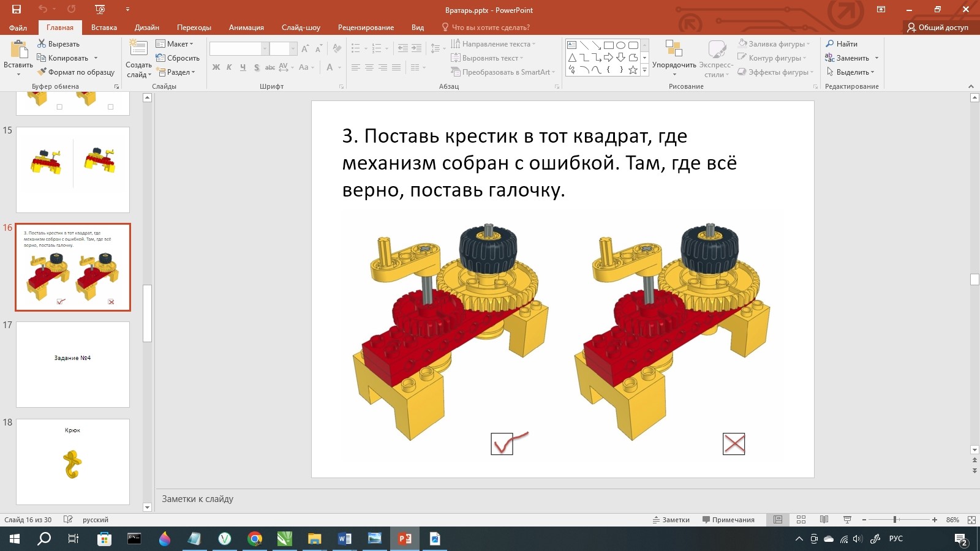Click the Italic (К) formatting icon

tap(229, 67)
